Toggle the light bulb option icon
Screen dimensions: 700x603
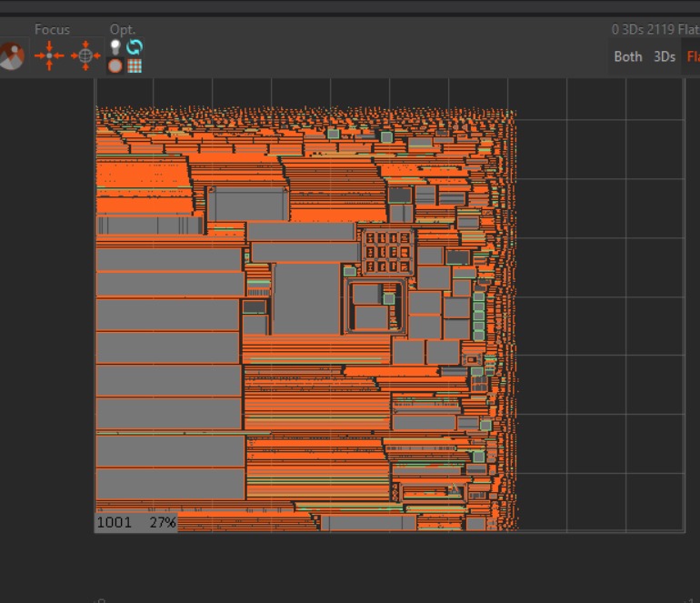(115, 47)
